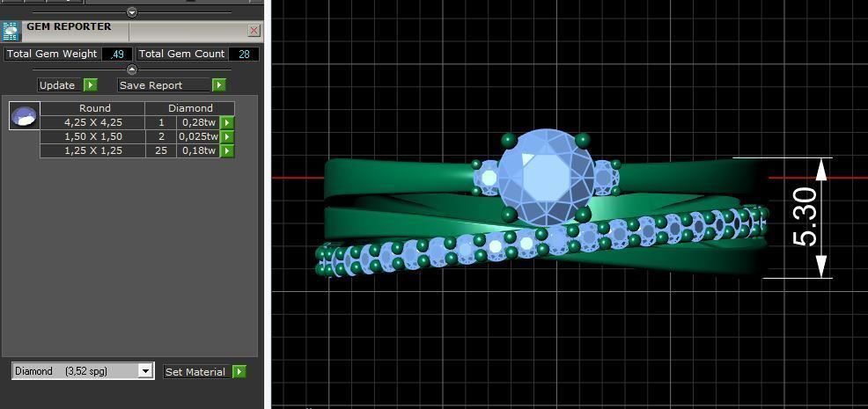Viewport: 868px width, 409px height.
Task: Click the 0,025tw weight cell
Action: (198, 136)
